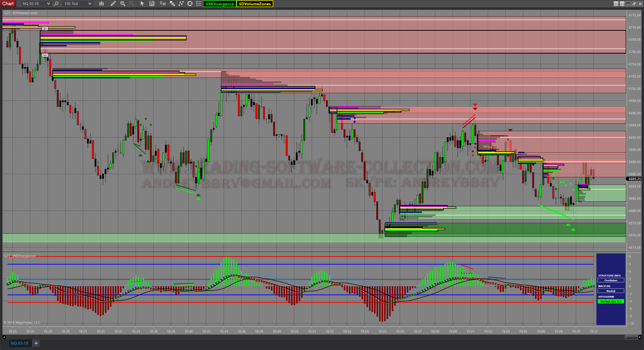Click the Chart menu button
The width and height of the screenshot is (644, 350).
point(8,4)
